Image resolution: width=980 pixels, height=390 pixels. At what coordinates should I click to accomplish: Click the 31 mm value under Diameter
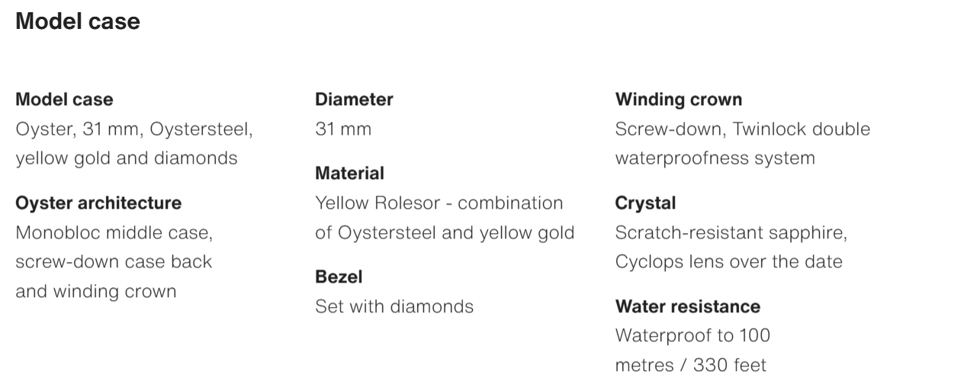pos(343,129)
